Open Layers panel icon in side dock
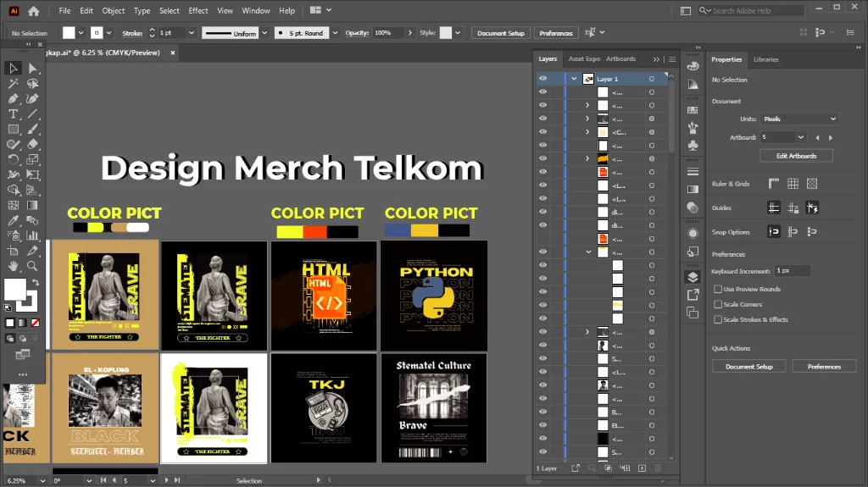Image resolution: width=868 pixels, height=487 pixels. (693, 277)
